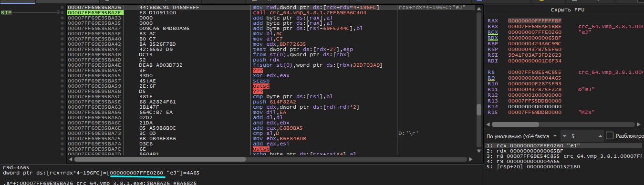Click the RIP arrow label in sidebar
The height and width of the screenshot is (185, 644).
[6, 13]
